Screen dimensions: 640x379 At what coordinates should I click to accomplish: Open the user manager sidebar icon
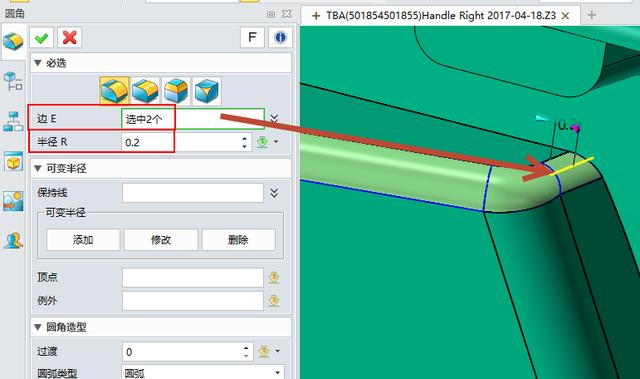[13, 241]
